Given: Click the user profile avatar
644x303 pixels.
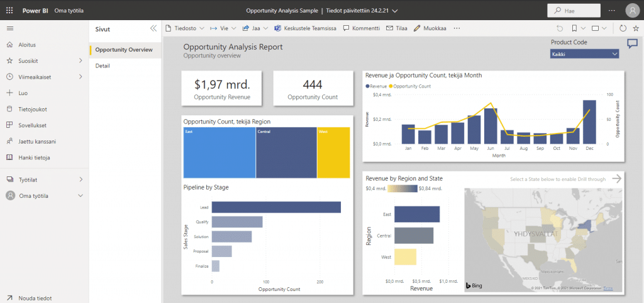Looking at the screenshot, I should (632, 11).
